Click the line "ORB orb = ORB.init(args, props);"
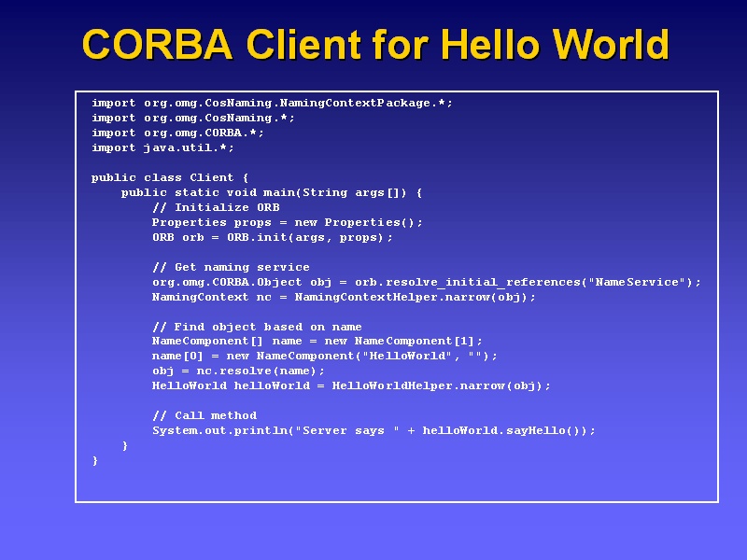Image resolution: width=747 pixels, height=560 pixels. [x=273, y=237]
